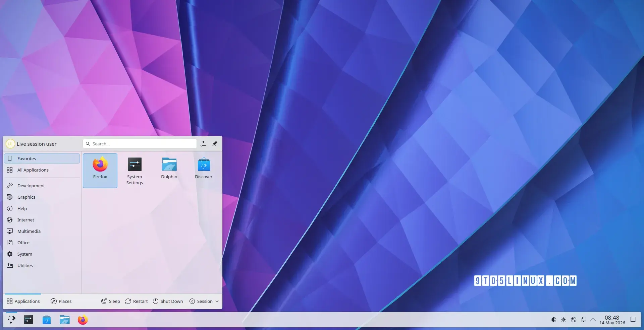Click the Restart button
This screenshot has width=644, height=330.
137,301
